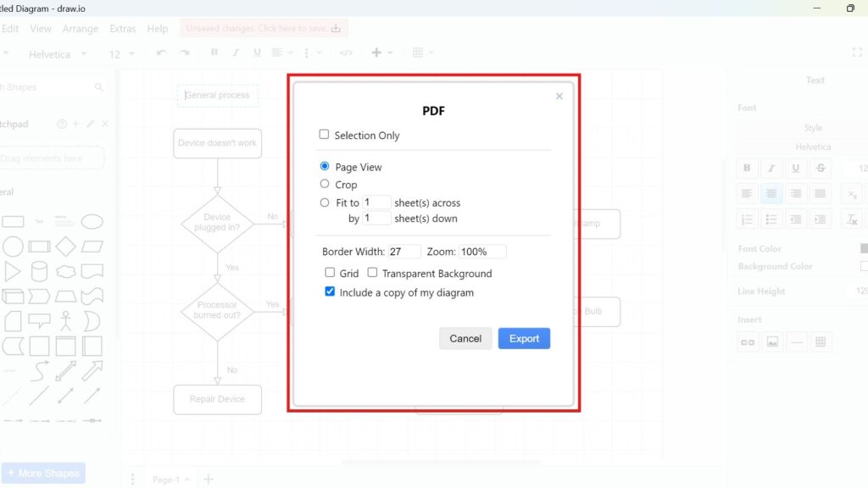Viewport: 868px width, 488px height.
Task: Select the diamond shape in the shapes panel
Action: [x=64, y=247]
